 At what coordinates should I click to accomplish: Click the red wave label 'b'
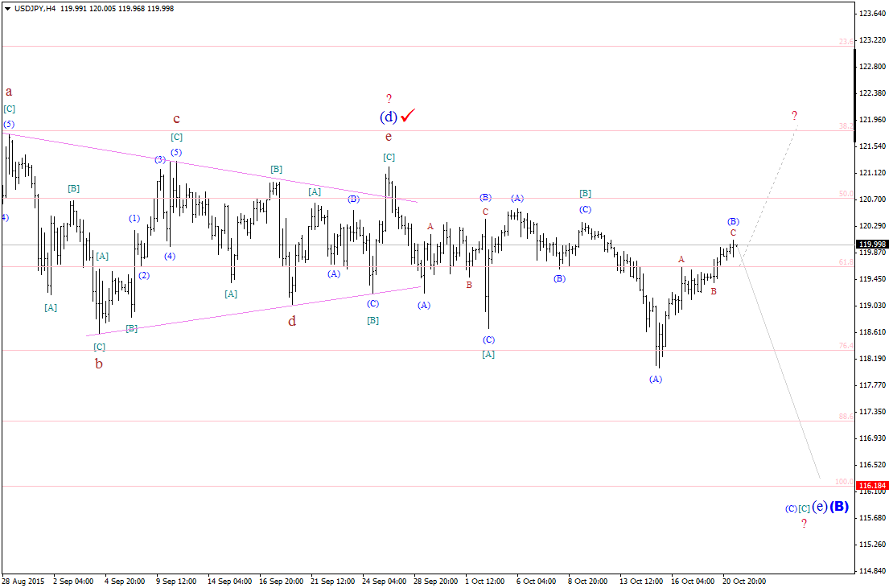[x=99, y=364]
